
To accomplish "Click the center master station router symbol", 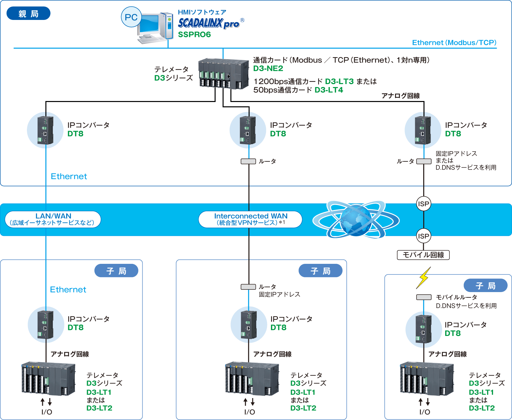I will pos(248,161).
